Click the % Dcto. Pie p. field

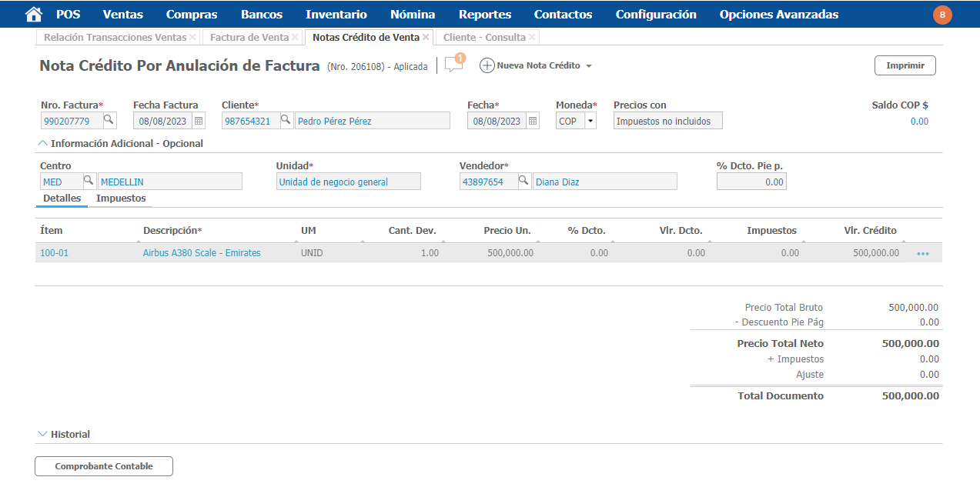click(x=751, y=182)
